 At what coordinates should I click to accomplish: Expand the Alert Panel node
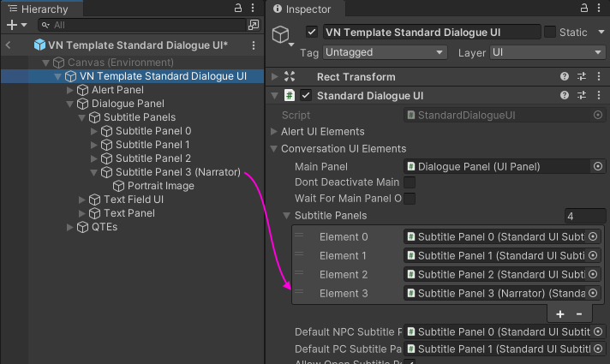pyautogui.click(x=70, y=90)
